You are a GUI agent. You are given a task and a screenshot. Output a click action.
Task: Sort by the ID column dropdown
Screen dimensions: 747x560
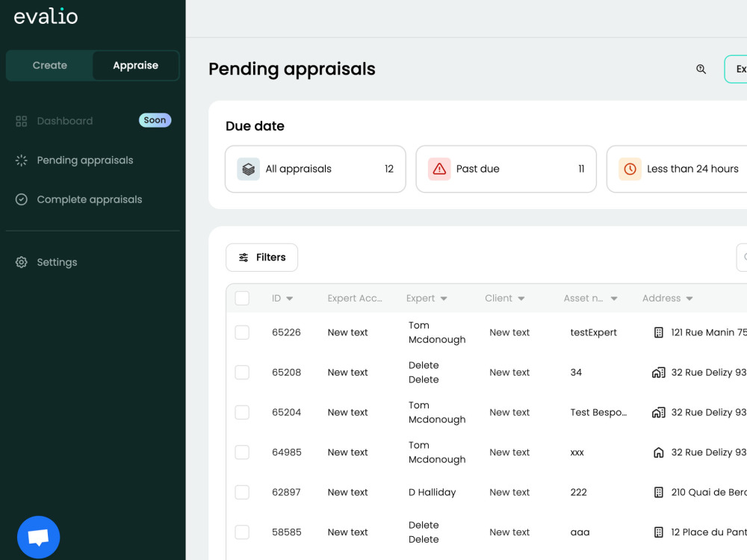[x=289, y=299]
